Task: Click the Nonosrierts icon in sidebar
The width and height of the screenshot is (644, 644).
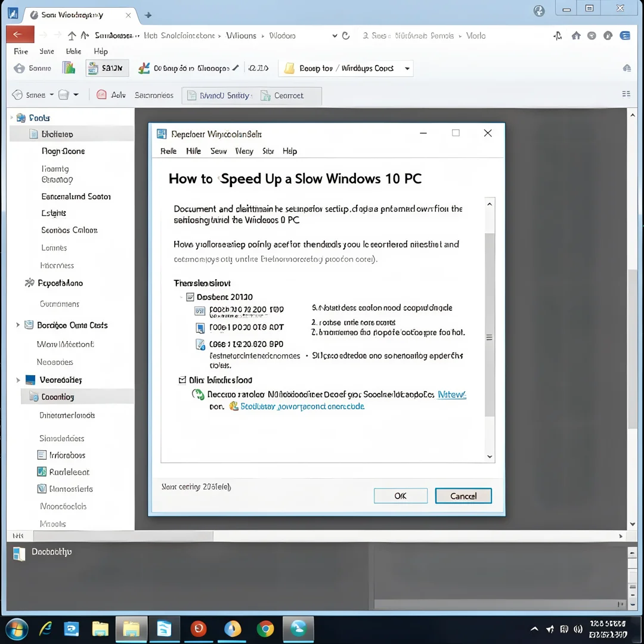Action: coord(42,488)
